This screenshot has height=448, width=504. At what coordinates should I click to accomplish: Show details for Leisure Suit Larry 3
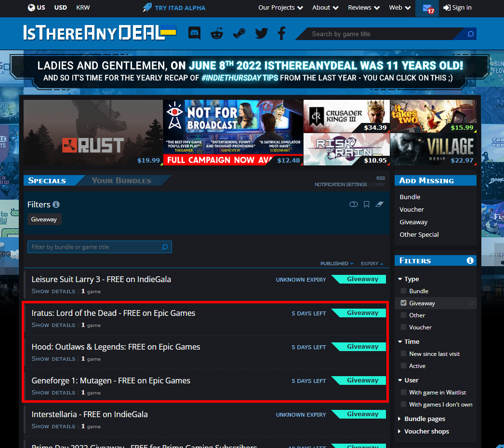[53, 291]
